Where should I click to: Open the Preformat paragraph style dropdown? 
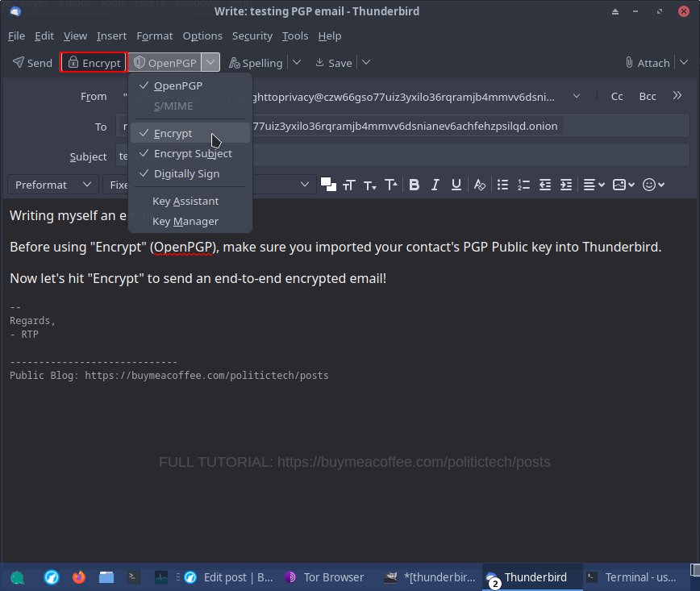[x=52, y=185]
